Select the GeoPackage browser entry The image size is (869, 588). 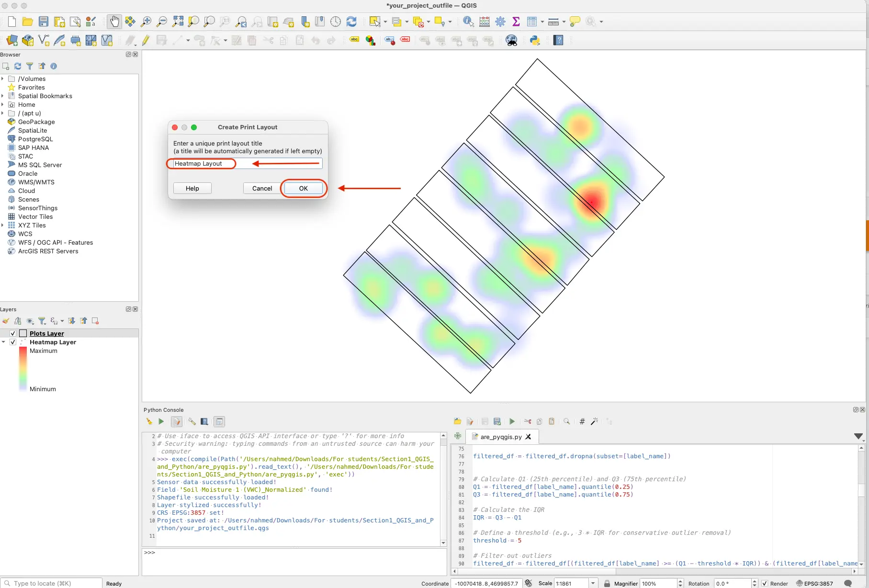[36, 122]
